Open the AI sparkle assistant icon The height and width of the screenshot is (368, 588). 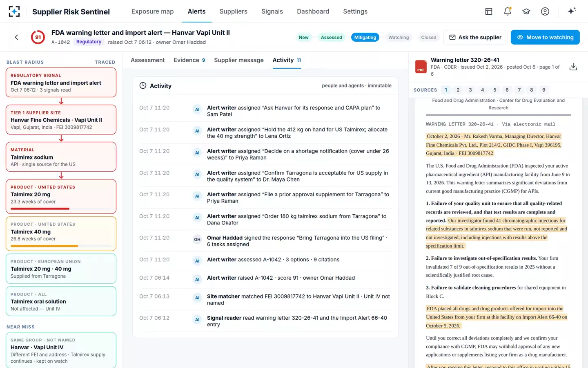(x=572, y=11)
